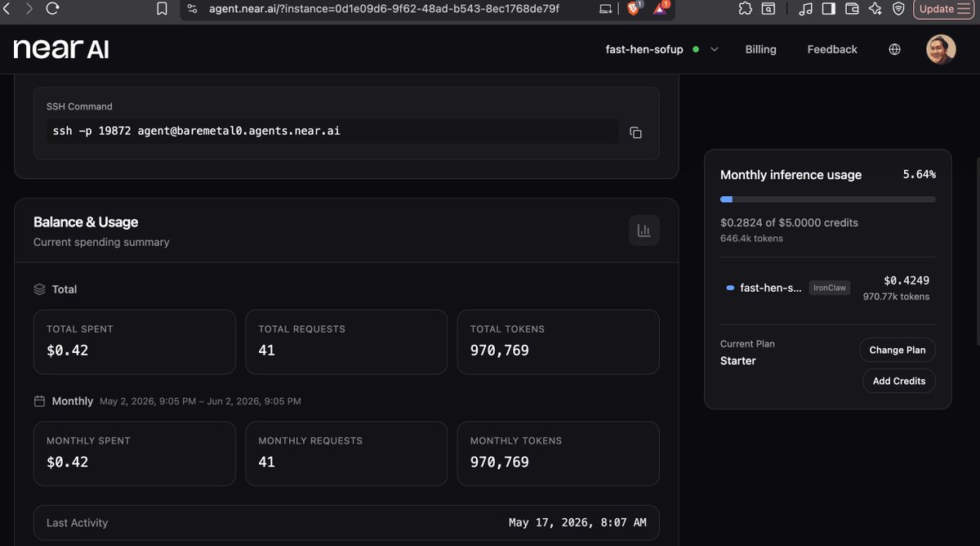The height and width of the screenshot is (546, 980).
Task: Click the Monthly Requests 41 card
Action: click(x=346, y=454)
